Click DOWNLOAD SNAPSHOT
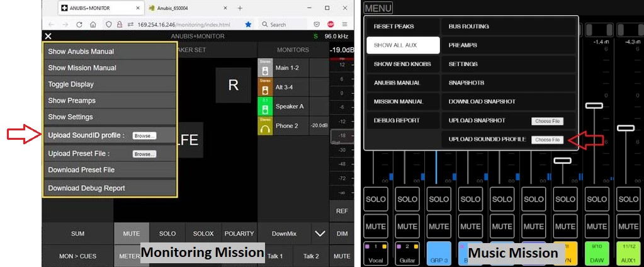The image size is (644, 267). tap(509, 101)
